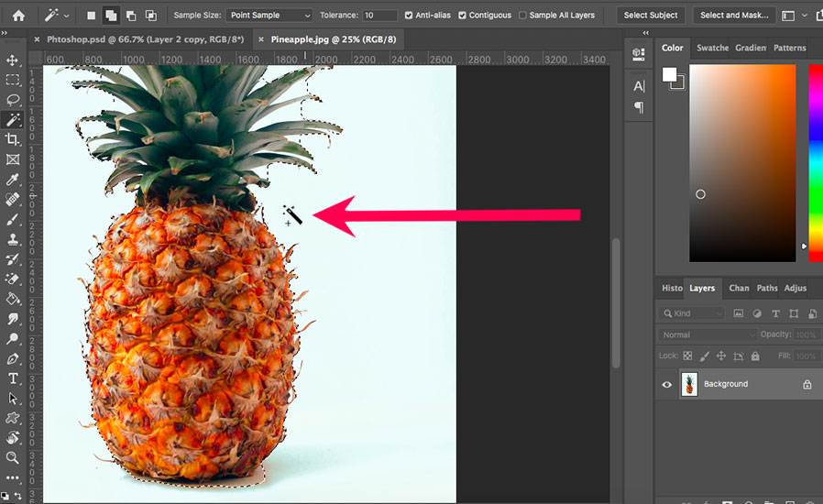Open the Normal blend mode dropdown
Viewport: 823px width, 504px height.
tap(707, 334)
